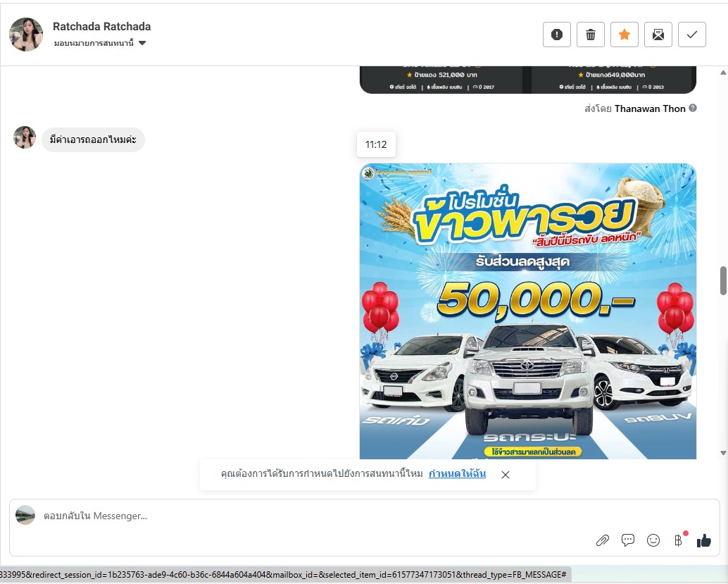
Task: Click the scrollbar up arrow in chat
Action: point(722,73)
